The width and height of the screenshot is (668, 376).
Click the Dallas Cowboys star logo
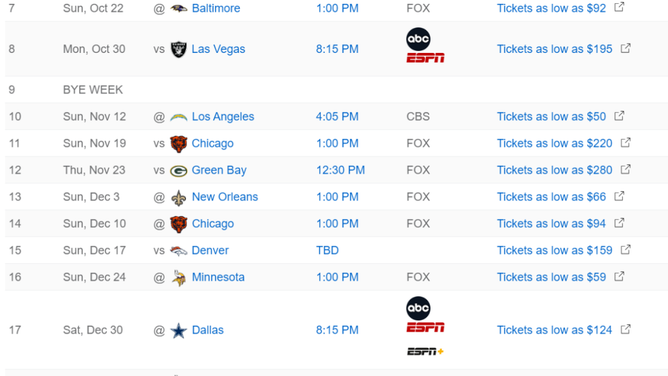(179, 330)
